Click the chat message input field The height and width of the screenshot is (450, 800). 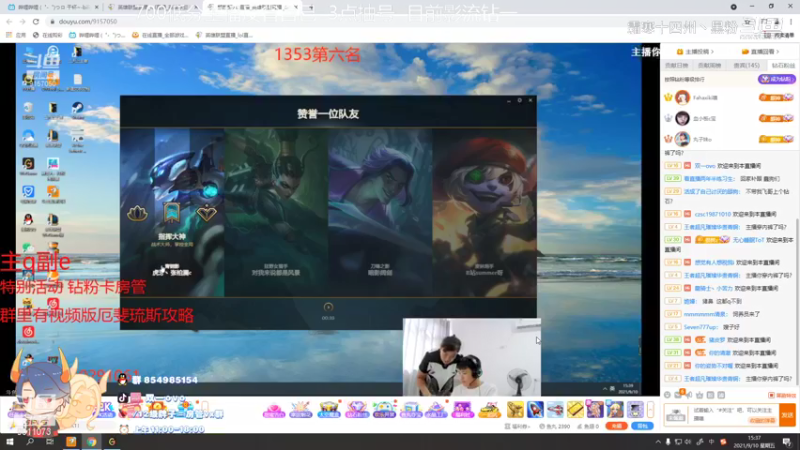(x=734, y=414)
